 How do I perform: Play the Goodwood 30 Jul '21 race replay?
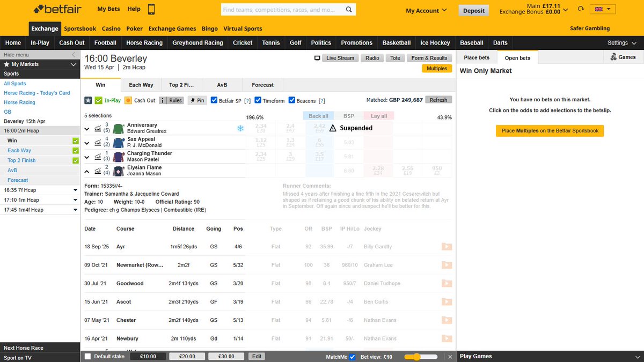447,283
